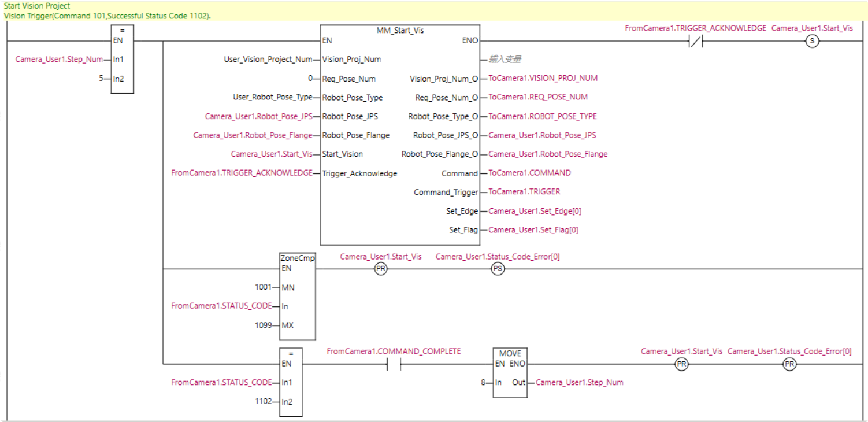This screenshot has height=422, width=868.
Task: Select the ZoneCmp MN value 1001
Action: 263,287
